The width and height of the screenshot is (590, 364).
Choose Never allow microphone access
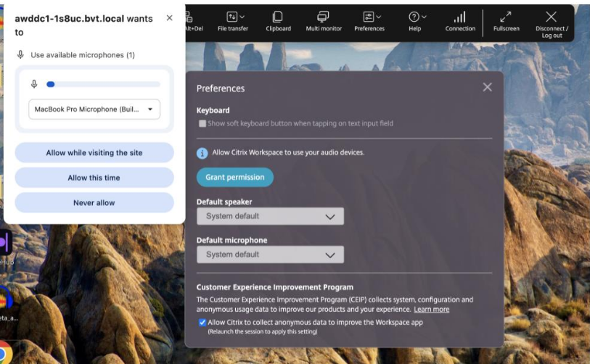[x=94, y=203]
